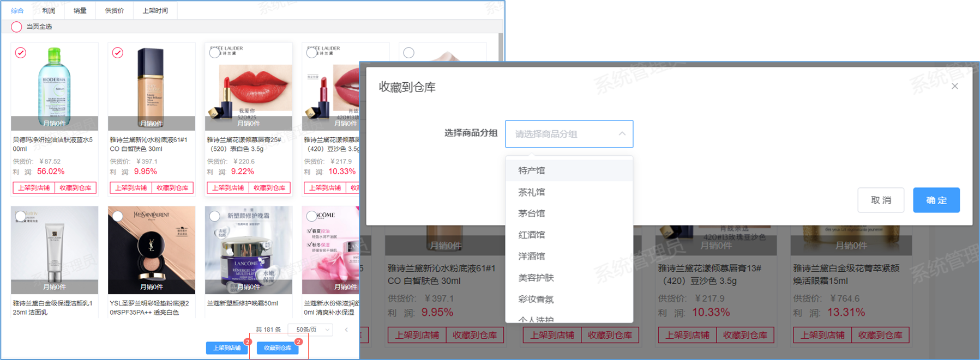The width and height of the screenshot is (980, 360).
Task: Click 收藏到仓库 under 白金级花菁萃眼霜 behind dialog
Action: pyautogui.click(x=880, y=335)
